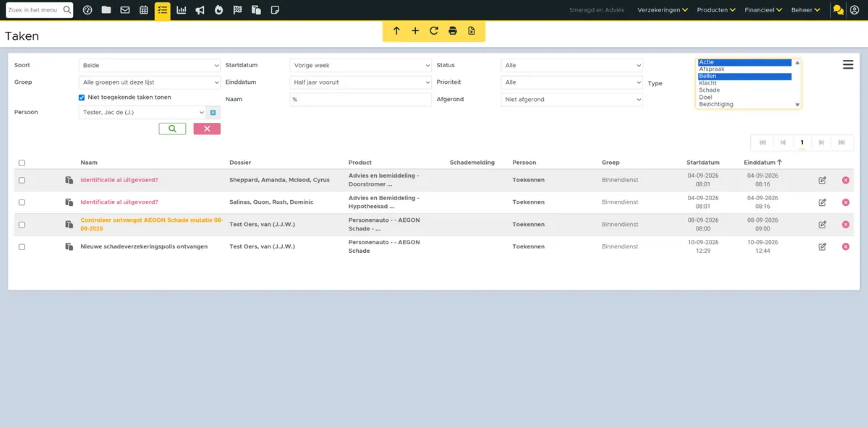Open the Groep dropdown
This screenshot has width=868, height=427.
pos(149,82)
